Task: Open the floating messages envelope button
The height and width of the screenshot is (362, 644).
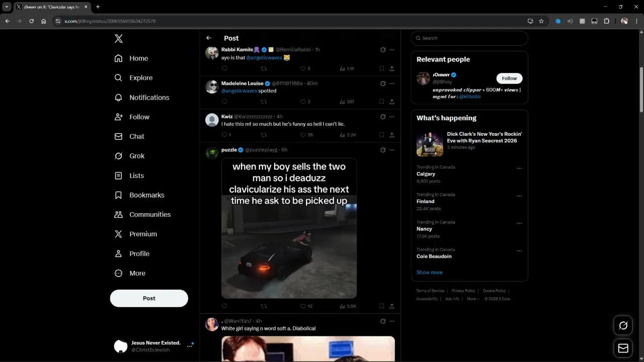Action: pos(623,348)
